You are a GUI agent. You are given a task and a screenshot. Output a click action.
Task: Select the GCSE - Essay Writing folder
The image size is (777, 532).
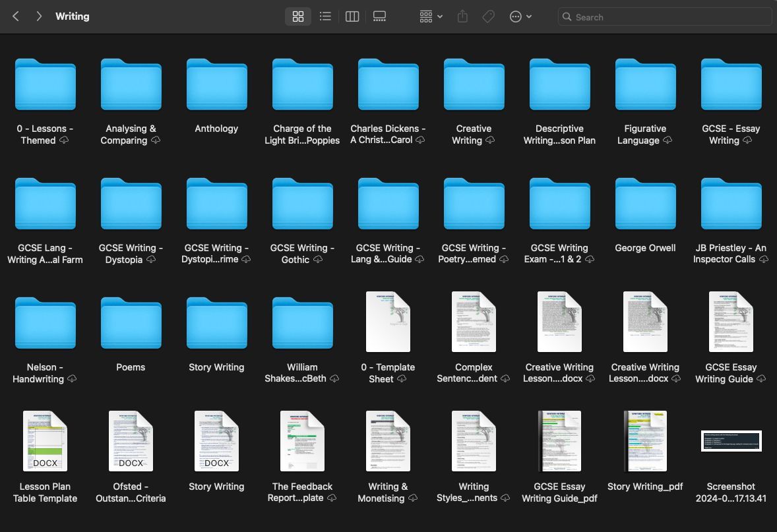pos(731,84)
